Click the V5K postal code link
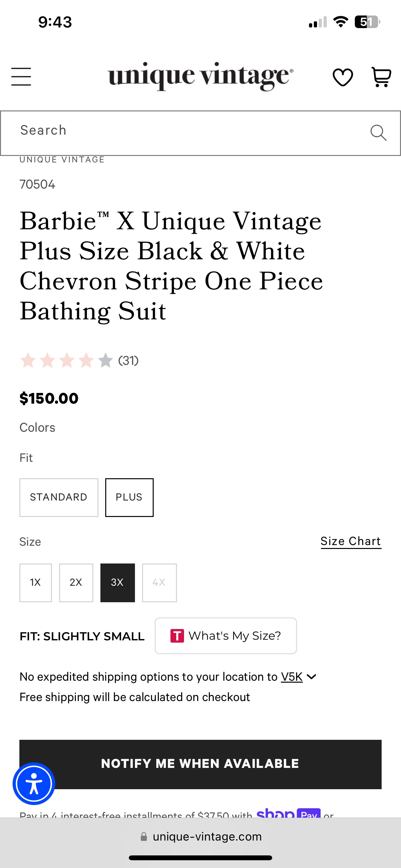This screenshot has height=868, width=401. (292, 677)
